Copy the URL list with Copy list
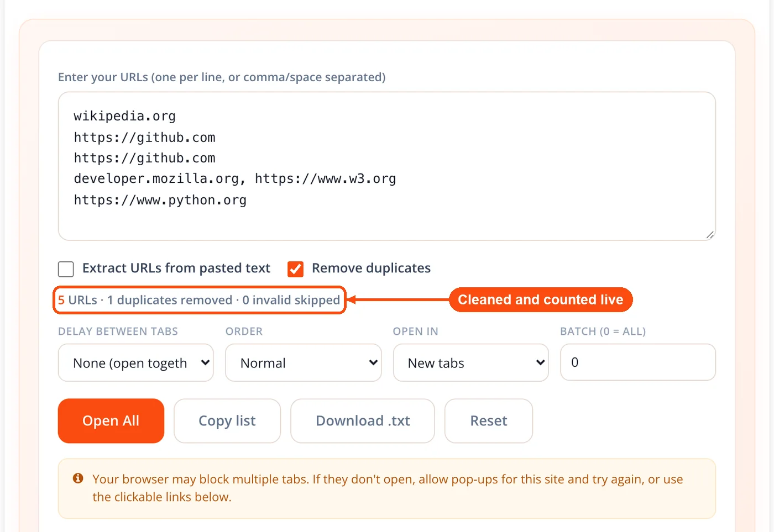The height and width of the screenshot is (532, 774). 227,421
